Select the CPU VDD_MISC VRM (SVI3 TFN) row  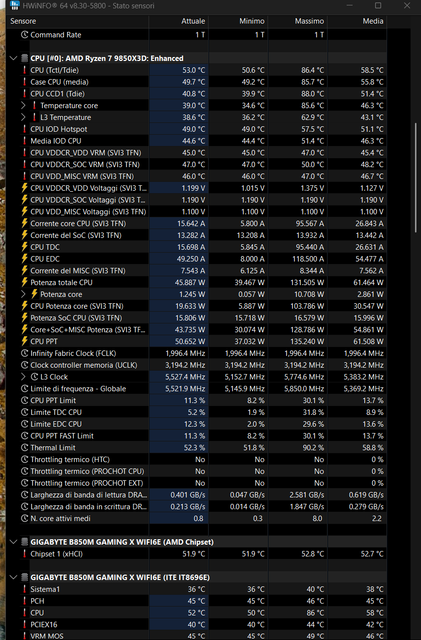coord(196,176)
